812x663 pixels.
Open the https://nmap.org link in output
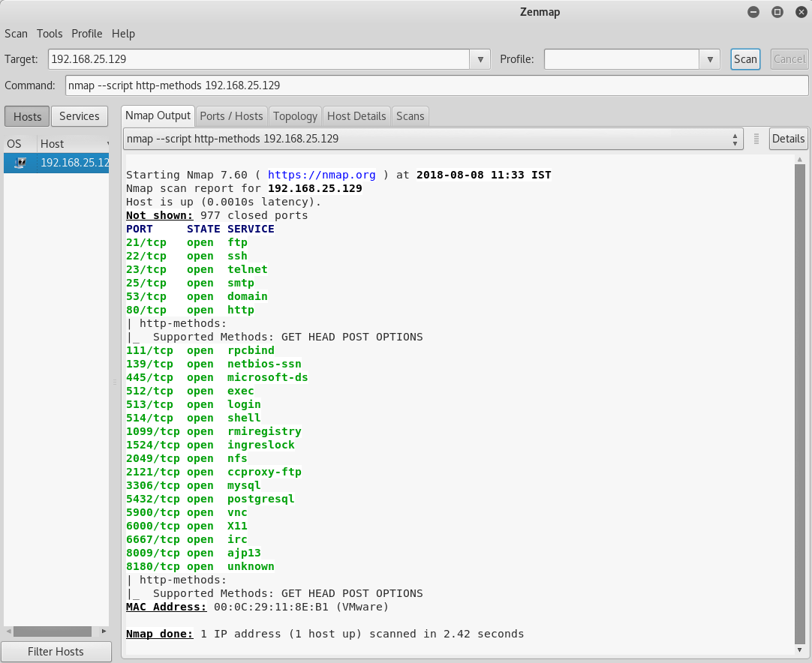pos(322,175)
